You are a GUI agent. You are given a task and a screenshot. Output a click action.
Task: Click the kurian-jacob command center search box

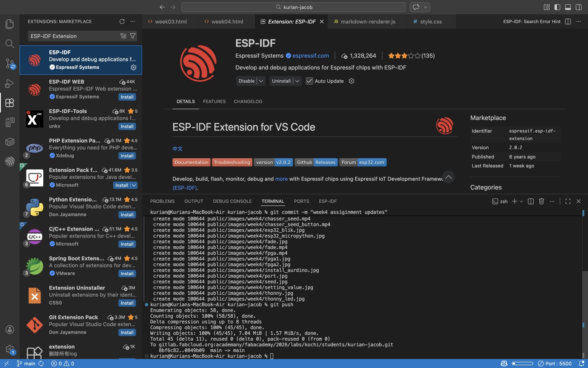tap(294, 7)
